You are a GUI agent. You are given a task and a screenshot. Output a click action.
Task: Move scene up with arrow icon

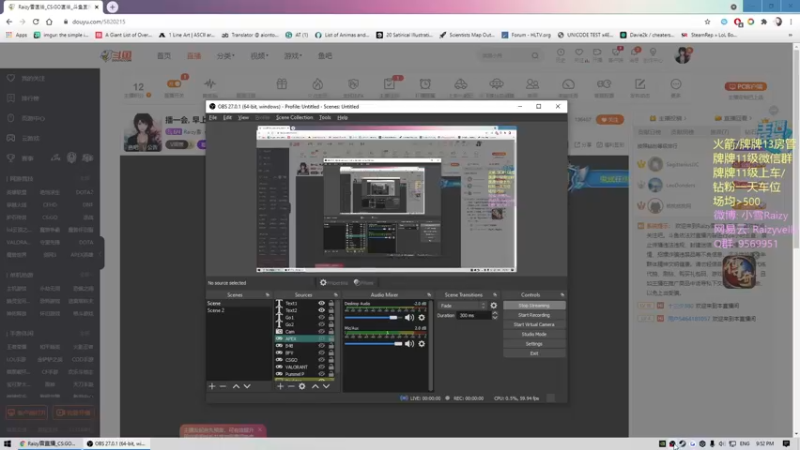point(236,386)
